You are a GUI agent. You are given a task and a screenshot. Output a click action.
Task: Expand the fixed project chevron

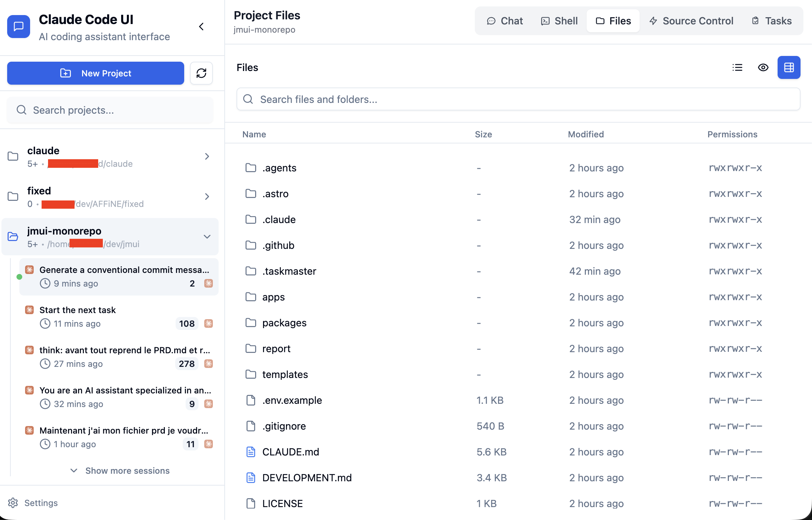click(207, 197)
